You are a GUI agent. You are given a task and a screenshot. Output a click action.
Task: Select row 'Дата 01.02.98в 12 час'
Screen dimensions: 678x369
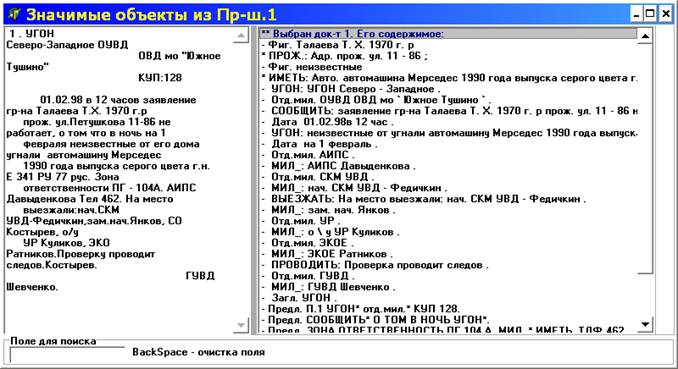(x=448, y=122)
